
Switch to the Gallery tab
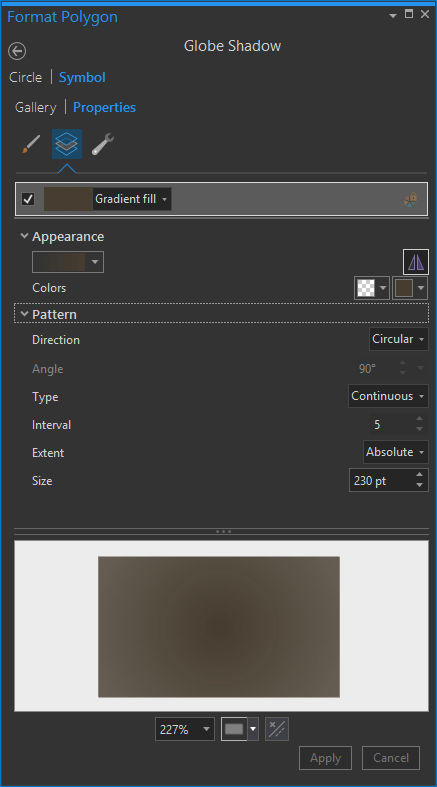click(x=36, y=107)
